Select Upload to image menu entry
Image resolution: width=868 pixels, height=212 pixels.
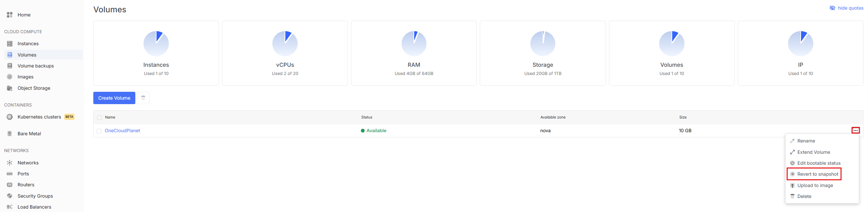(815, 185)
